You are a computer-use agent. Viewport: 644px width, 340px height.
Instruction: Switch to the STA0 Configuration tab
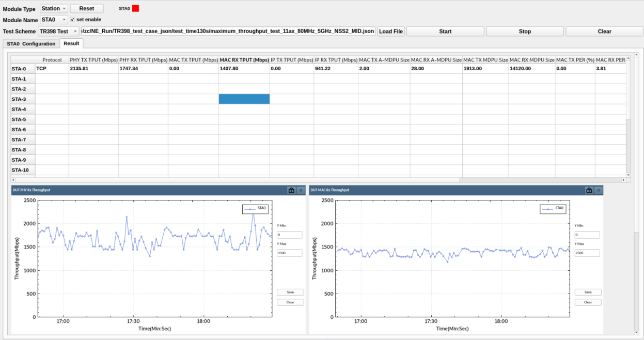(x=31, y=44)
